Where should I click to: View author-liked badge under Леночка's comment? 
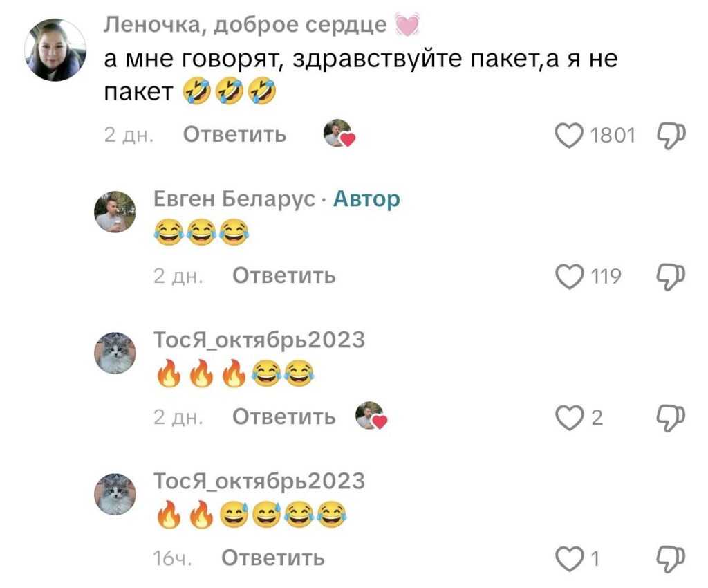339,134
